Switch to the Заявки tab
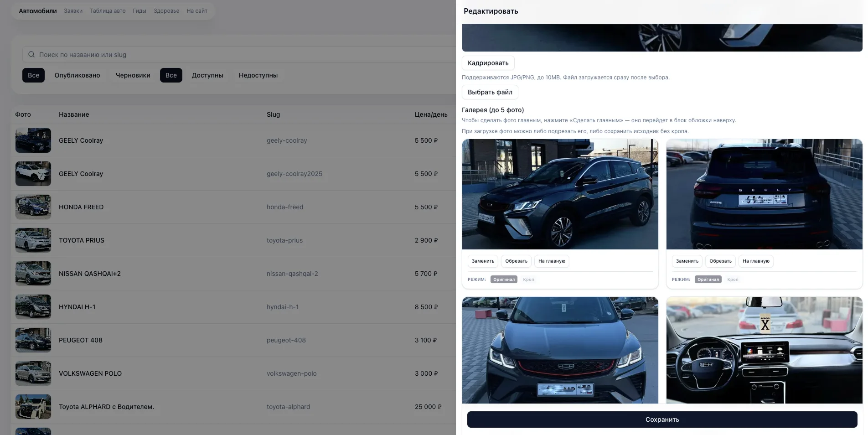868x435 pixels. point(73,11)
